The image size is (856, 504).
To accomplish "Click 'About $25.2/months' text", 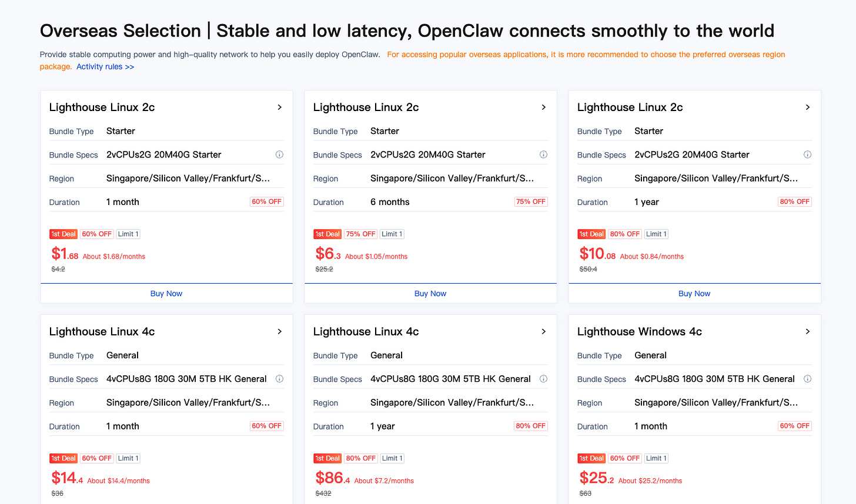I will (x=650, y=481).
